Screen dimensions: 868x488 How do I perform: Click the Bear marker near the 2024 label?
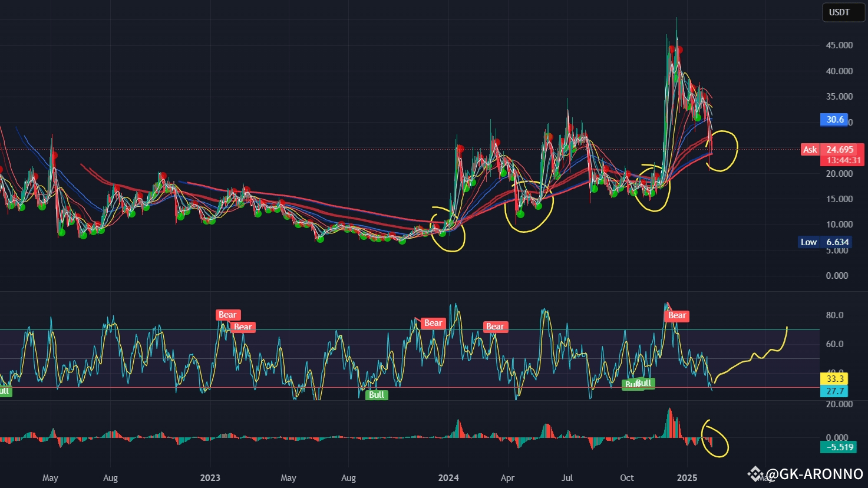433,323
